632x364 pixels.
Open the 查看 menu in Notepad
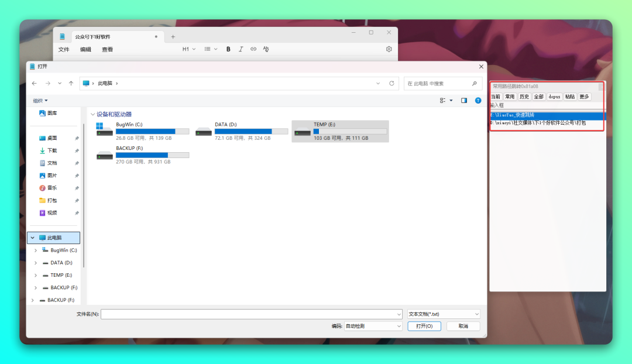pos(108,50)
